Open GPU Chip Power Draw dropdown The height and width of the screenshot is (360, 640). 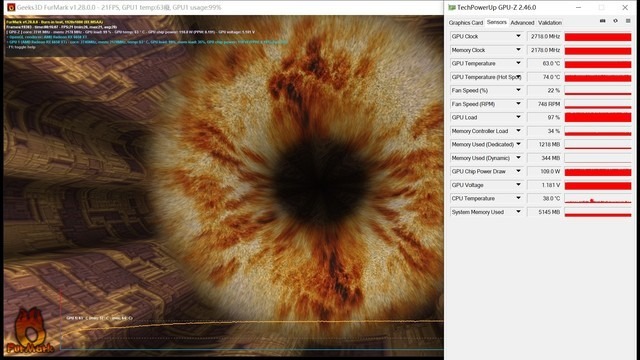(x=518, y=171)
